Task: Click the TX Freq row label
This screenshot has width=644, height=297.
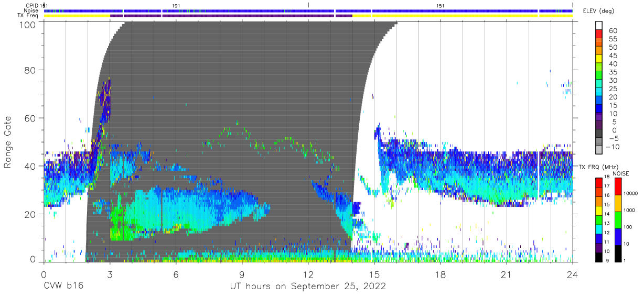Action: [28, 16]
